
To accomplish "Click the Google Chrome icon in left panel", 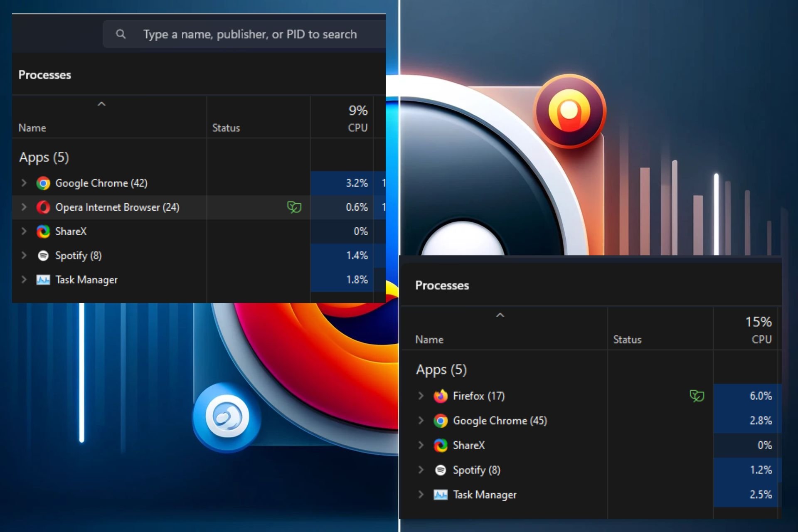I will click(x=43, y=183).
